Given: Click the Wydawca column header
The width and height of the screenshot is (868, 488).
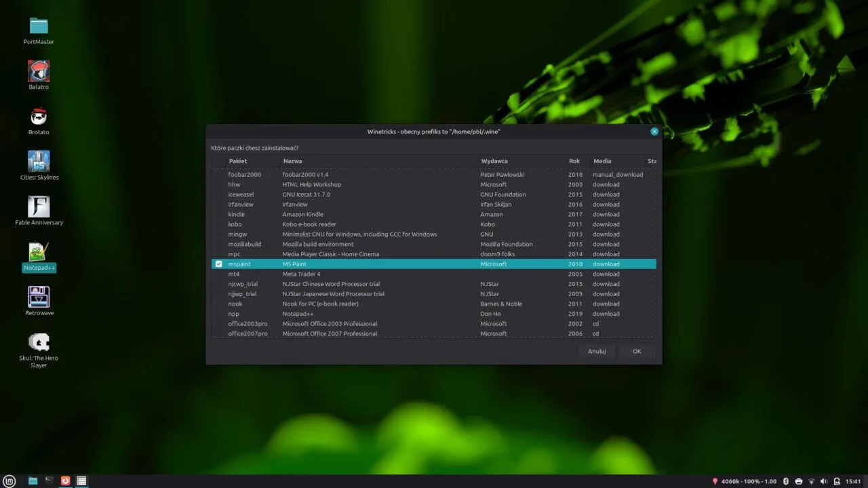Looking at the screenshot, I should pos(521,161).
